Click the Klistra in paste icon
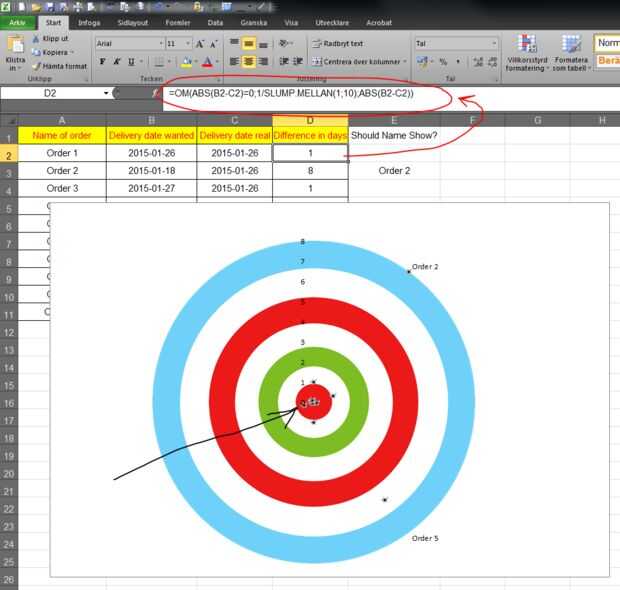 16,44
